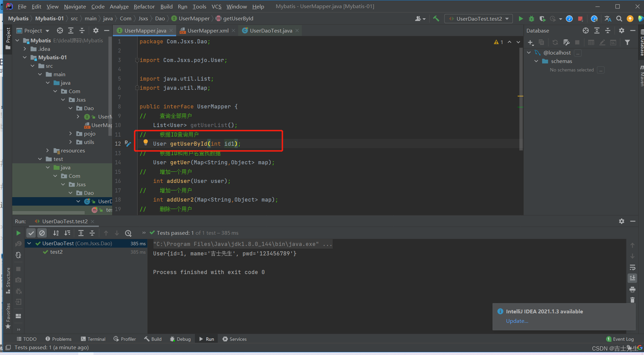Sort test results alphabetically

tap(56, 233)
